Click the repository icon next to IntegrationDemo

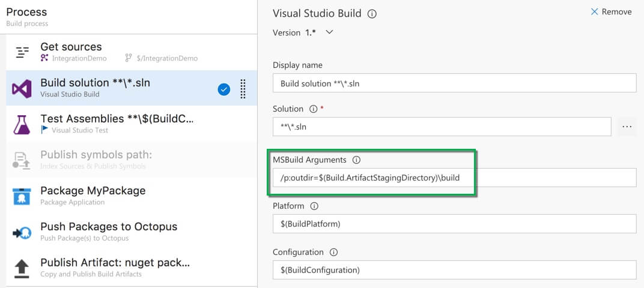pos(44,58)
